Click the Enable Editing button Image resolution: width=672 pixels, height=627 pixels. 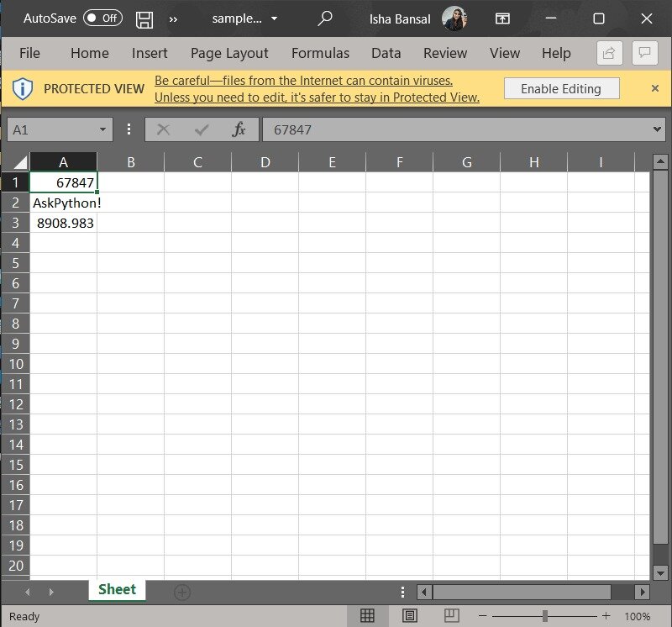(x=561, y=88)
